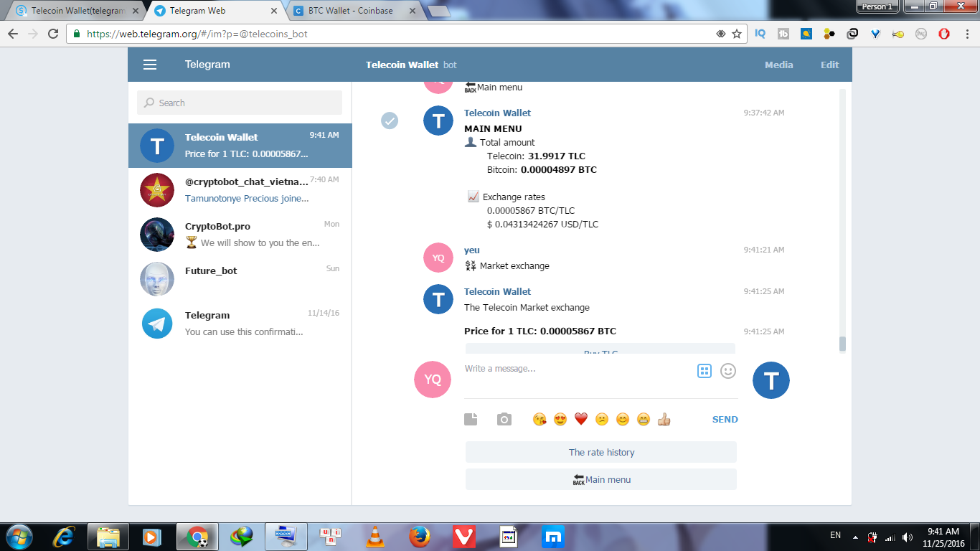Screen dimensions: 980x551
Task: Open a new browser tab
Action: tap(438, 11)
